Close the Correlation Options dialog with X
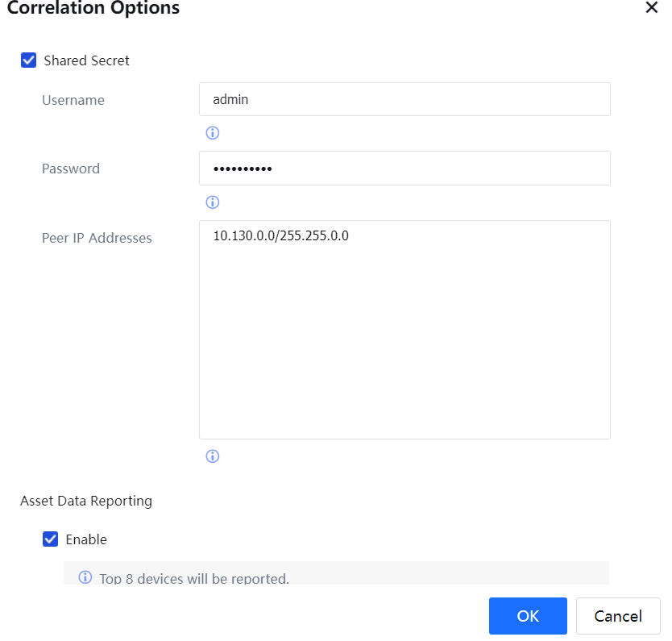The image size is (672, 641). tap(651, 7)
